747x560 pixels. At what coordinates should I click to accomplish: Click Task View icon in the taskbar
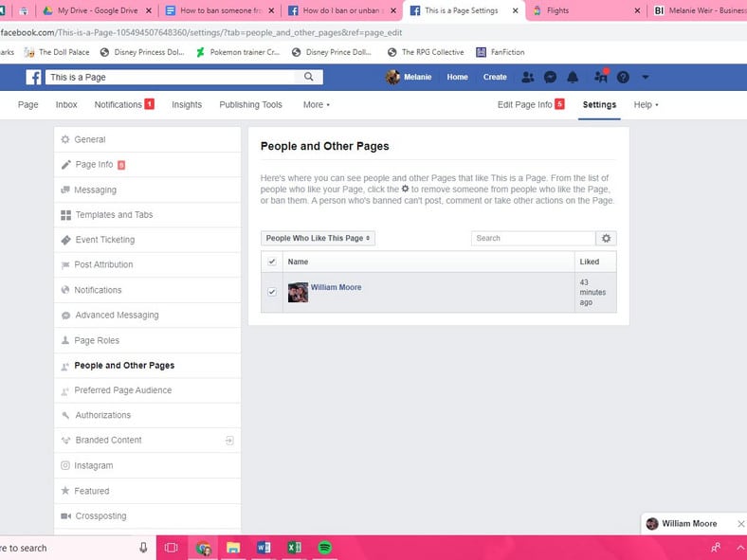pyautogui.click(x=171, y=548)
